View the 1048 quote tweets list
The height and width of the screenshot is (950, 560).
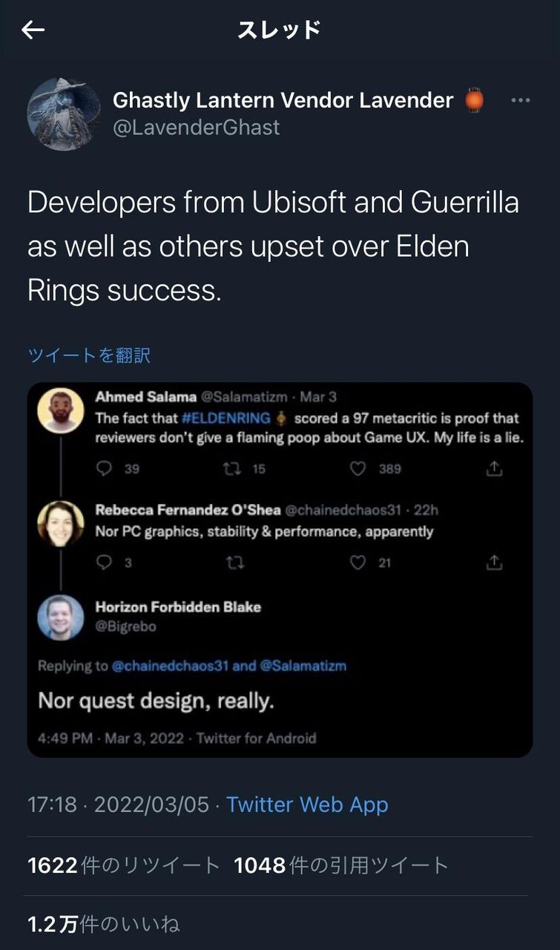click(342, 865)
